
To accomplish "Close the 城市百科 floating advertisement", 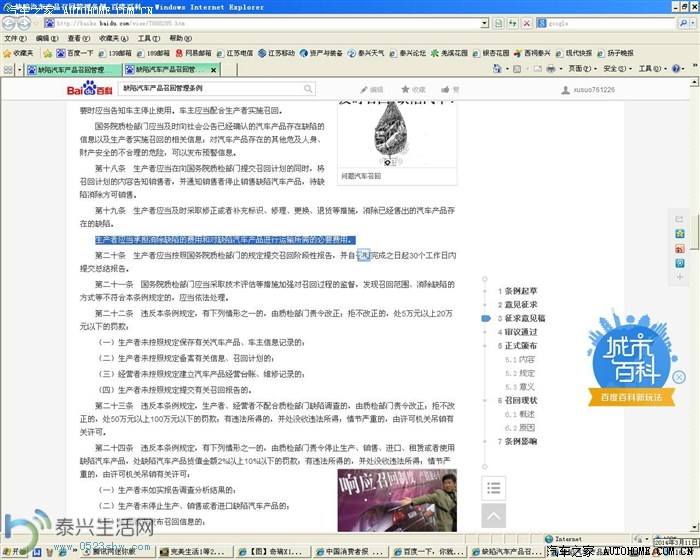I will 679,377.
